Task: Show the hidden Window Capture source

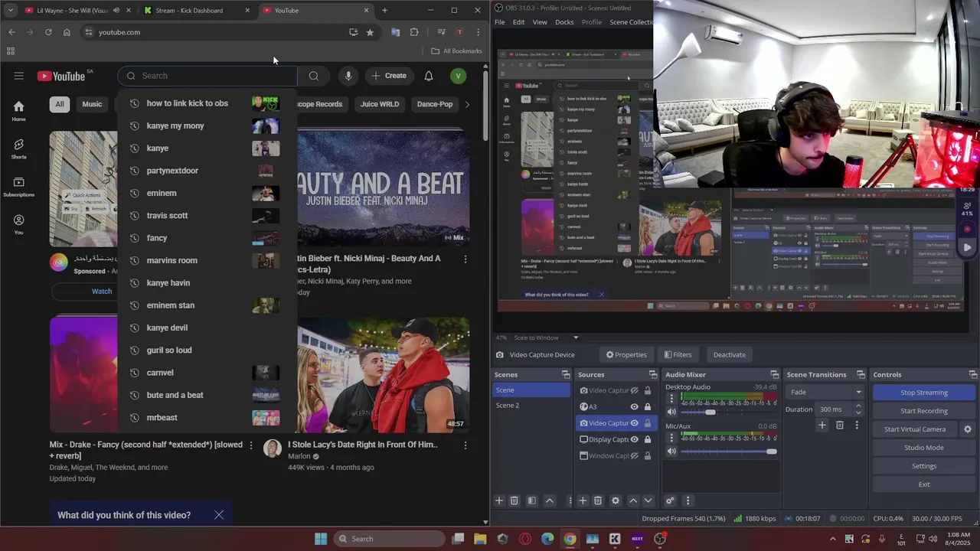Action: click(634, 455)
